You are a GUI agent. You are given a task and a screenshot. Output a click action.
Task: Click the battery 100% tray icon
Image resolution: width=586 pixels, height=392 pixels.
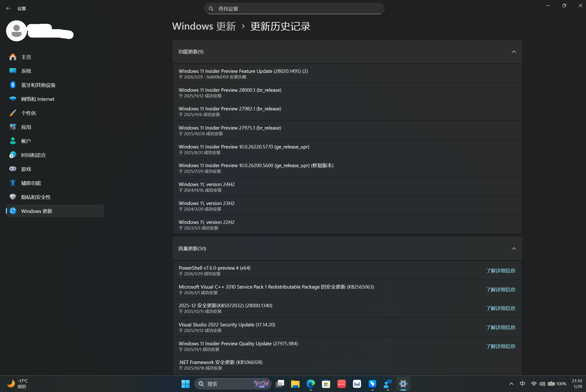[x=557, y=384]
